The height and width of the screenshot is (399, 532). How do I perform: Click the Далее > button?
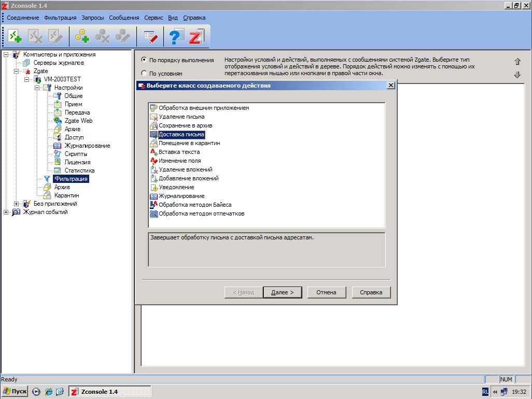pyautogui.click(x=282, y=292)
